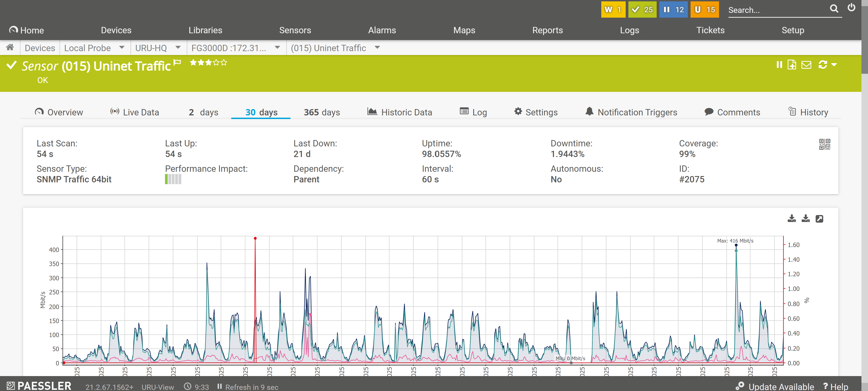The width and height of the screenshot is (868, 391).
Task: Set priority to fifth star
Action: tap(224, 62)
